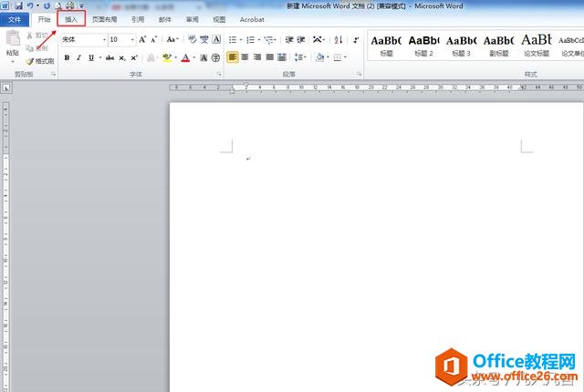Image resolution: width=584 pixels, height=392 pixels.
Task: Click inside the blank document page
Action: [x=376, y=255]
